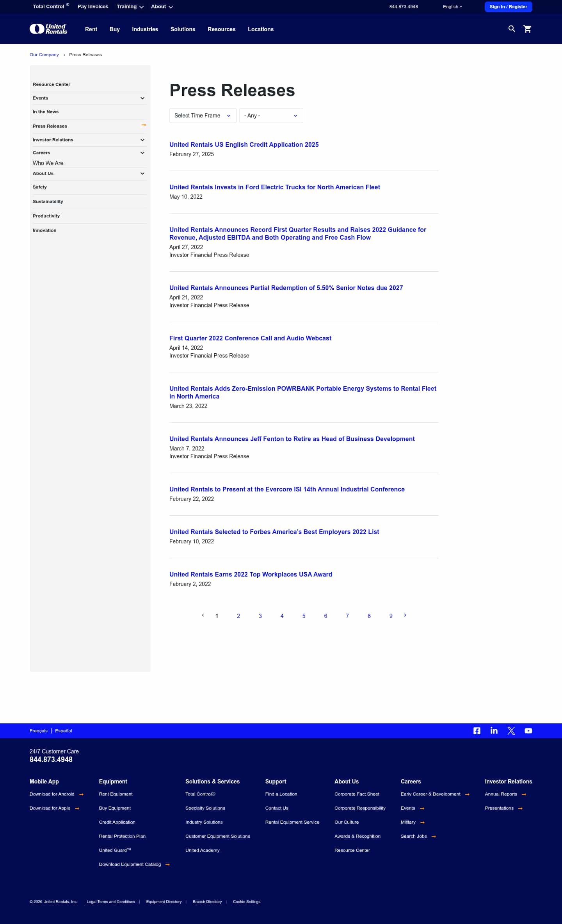Screen dimensions: 562x924
Task: Select Innovation in sidebar
Action: tap(44, 230)
